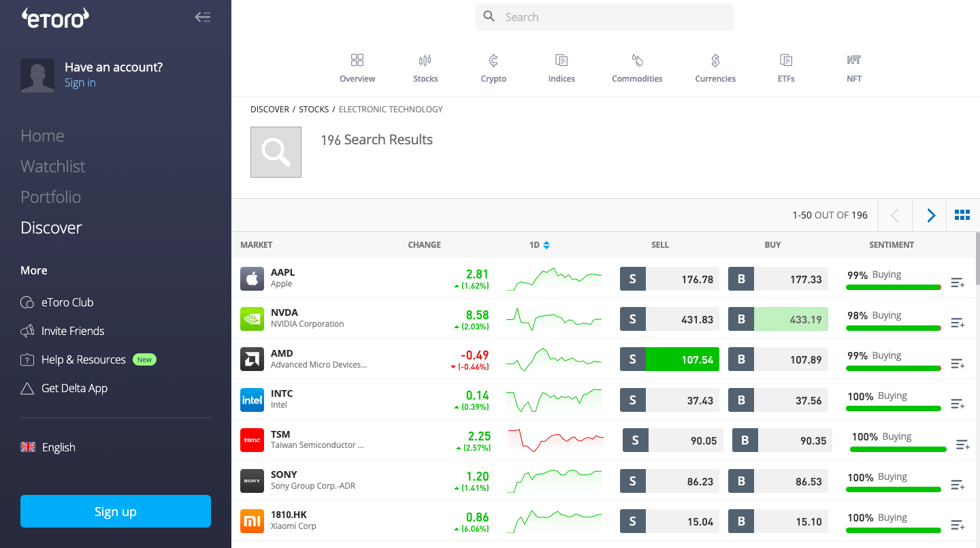Screen dimensions: 980x548
Task: Sell AMD at 107.54
Action: coord(670,359)
